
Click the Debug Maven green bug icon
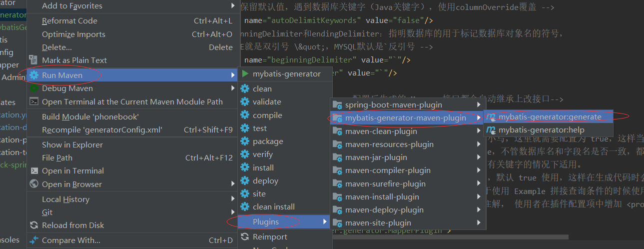click(34, 88)
